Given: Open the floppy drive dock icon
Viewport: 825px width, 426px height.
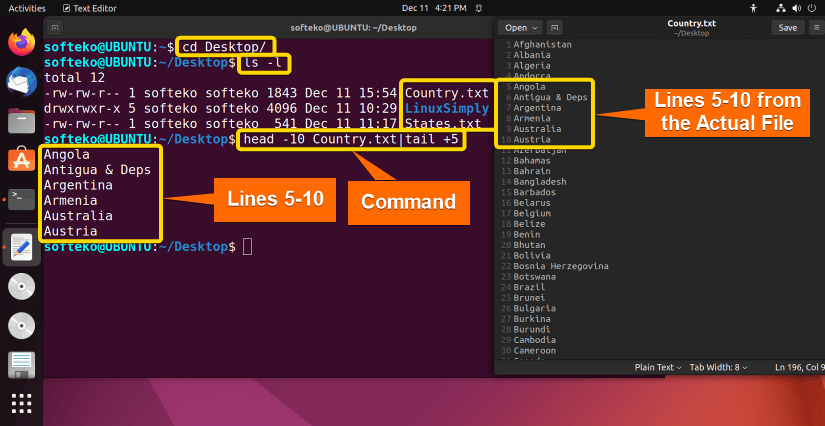Looking at the screenshot, I should click(x=22, y=365).
